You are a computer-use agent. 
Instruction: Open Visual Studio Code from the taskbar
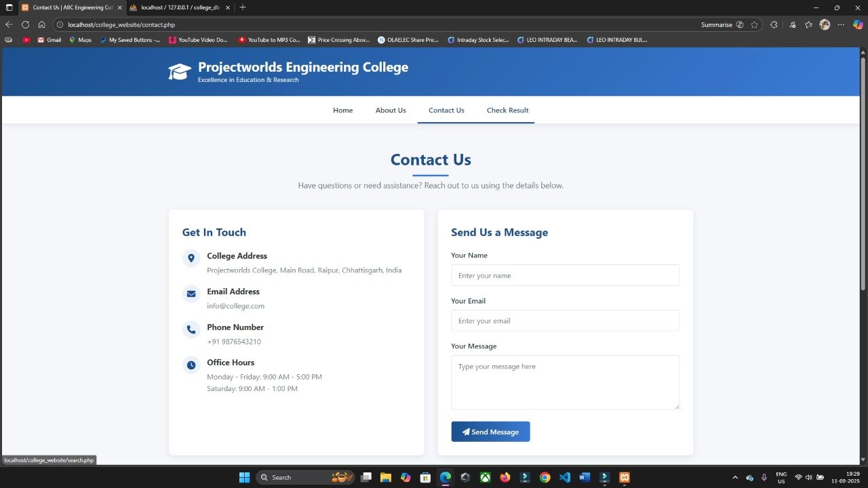click(565, 477)
